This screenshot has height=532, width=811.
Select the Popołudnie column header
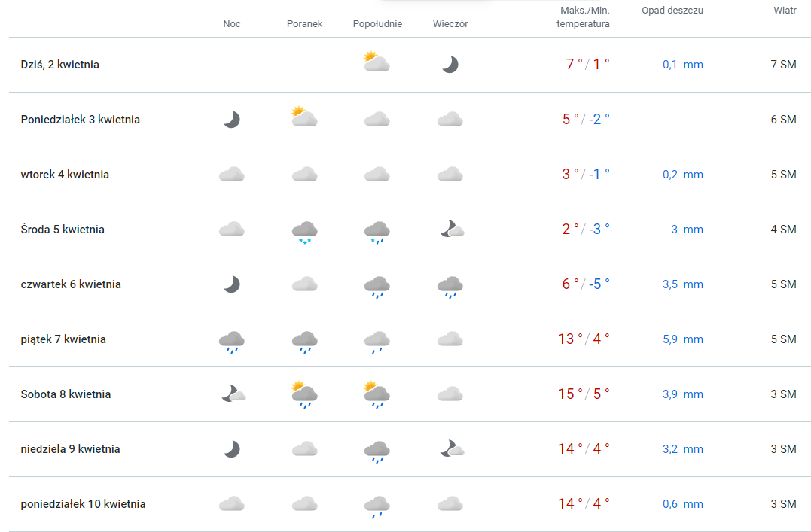[377, 24]
